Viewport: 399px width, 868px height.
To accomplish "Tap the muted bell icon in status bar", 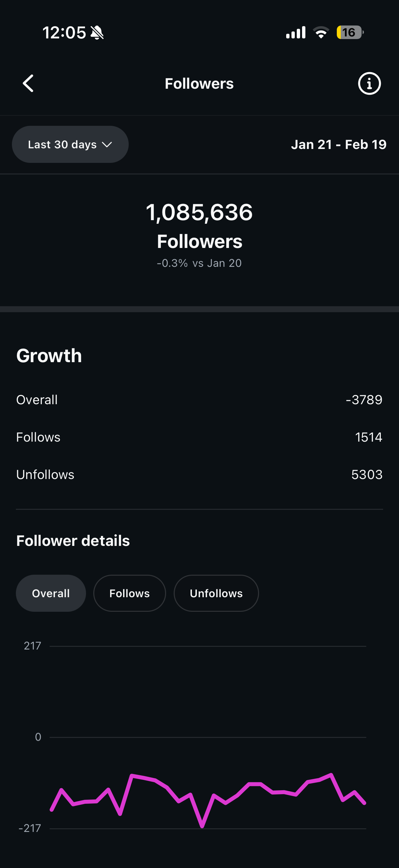I will (97, 33).
